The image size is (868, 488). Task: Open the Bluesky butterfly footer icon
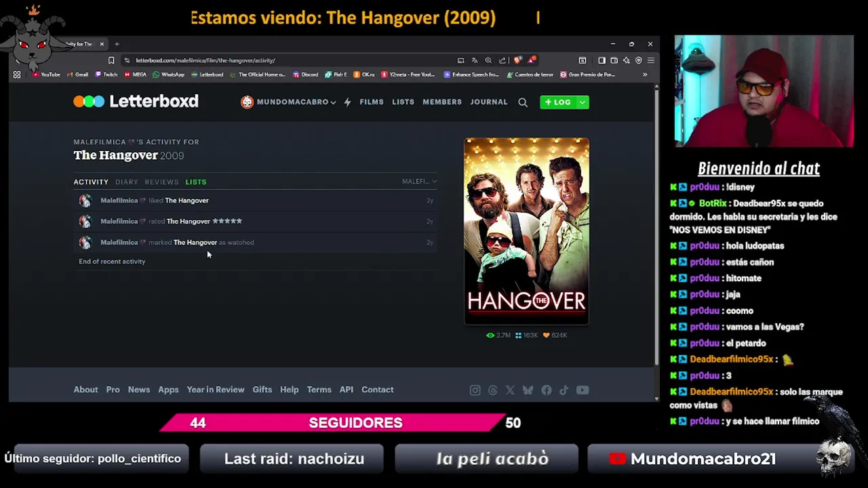tap(528, 390)
